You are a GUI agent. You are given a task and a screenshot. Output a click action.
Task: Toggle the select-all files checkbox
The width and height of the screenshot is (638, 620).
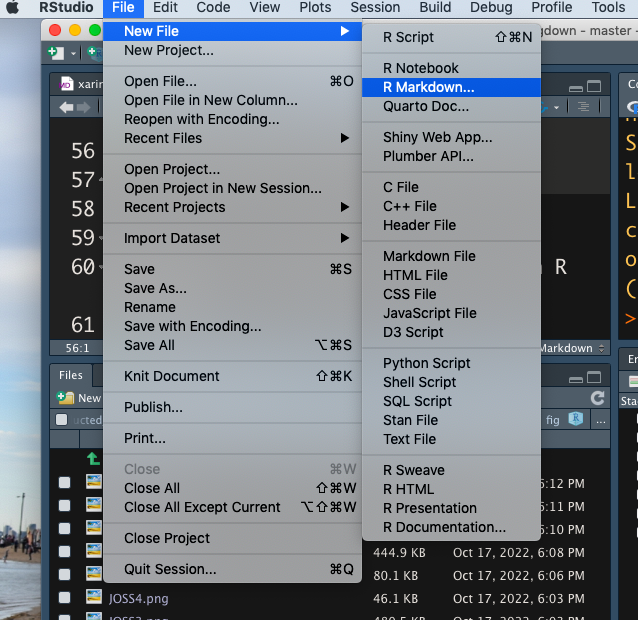[x=61, y=419]
